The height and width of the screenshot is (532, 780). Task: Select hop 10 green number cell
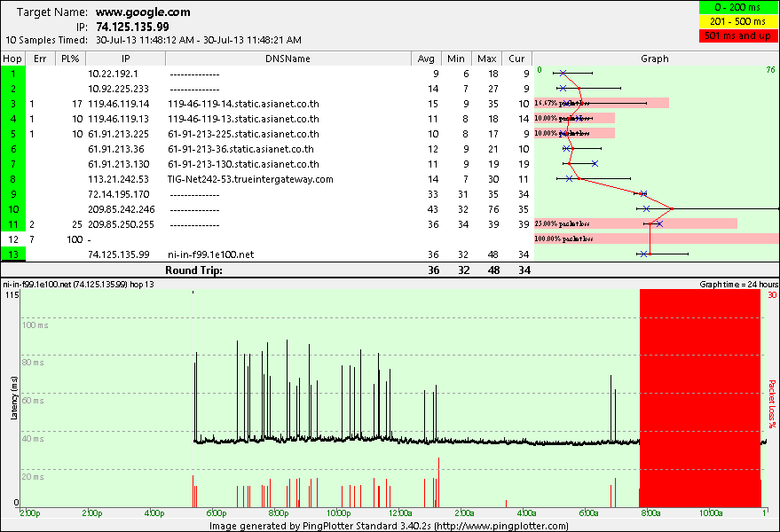pyautogui.click(x=13, y=209)
